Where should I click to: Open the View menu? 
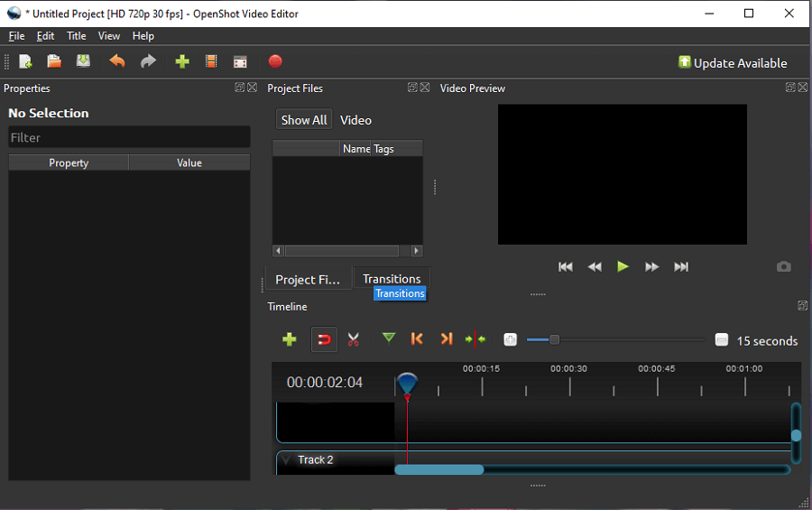[109, 36]
